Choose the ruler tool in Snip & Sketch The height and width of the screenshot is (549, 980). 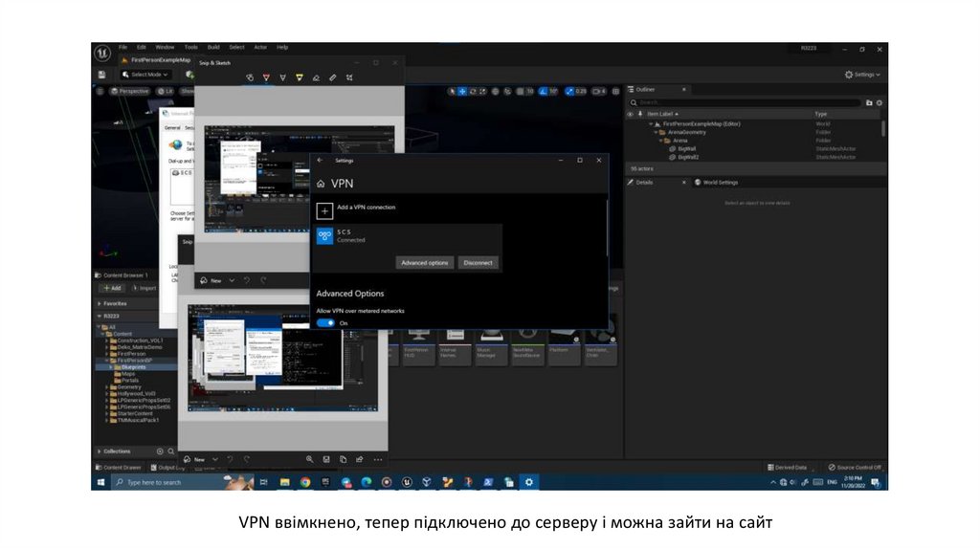tap(333, 77)
